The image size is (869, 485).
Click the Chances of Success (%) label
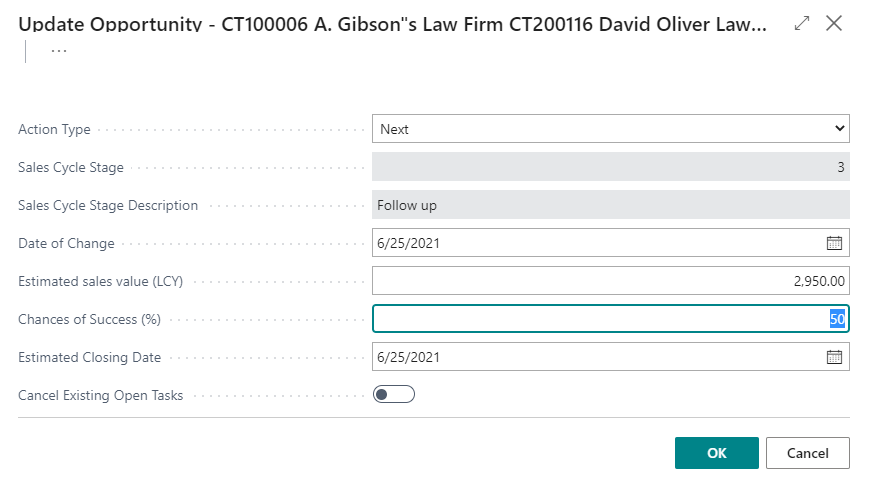point(89,319)
